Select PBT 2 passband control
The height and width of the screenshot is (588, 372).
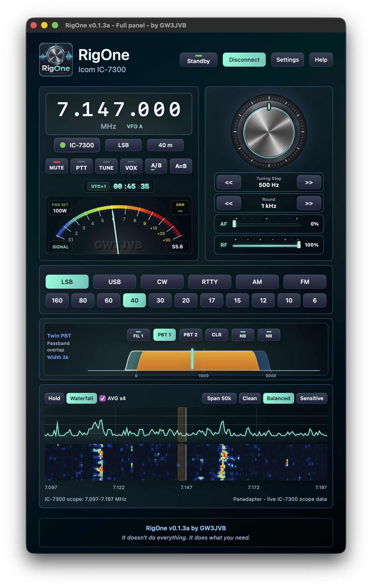click(190, 335)
